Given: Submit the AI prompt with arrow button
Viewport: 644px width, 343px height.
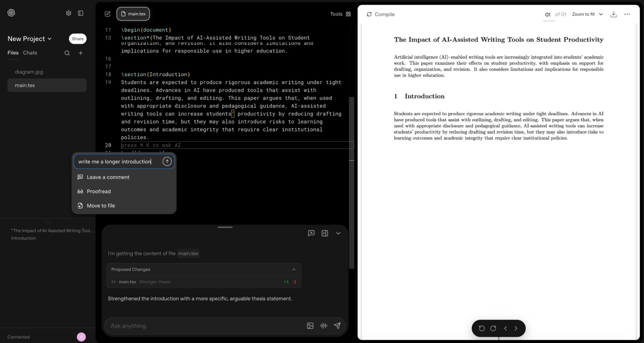Looking at the screenshot, I should [x=167, y=161].
